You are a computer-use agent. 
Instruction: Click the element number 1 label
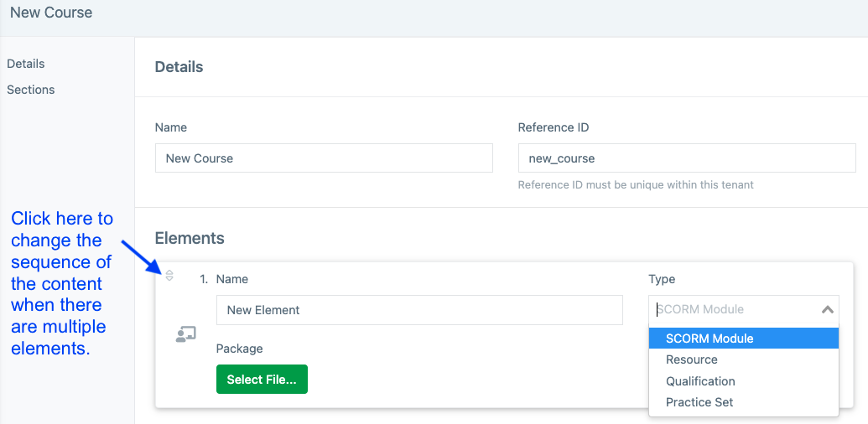coord(204,279)
